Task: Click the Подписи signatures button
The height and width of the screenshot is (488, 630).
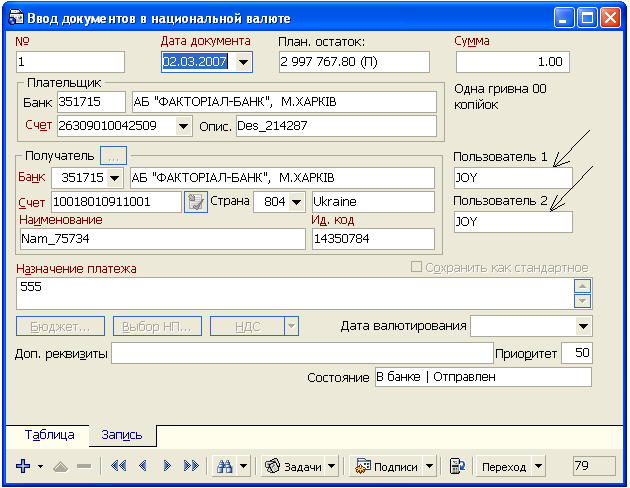Action: [x=386, y=466]
